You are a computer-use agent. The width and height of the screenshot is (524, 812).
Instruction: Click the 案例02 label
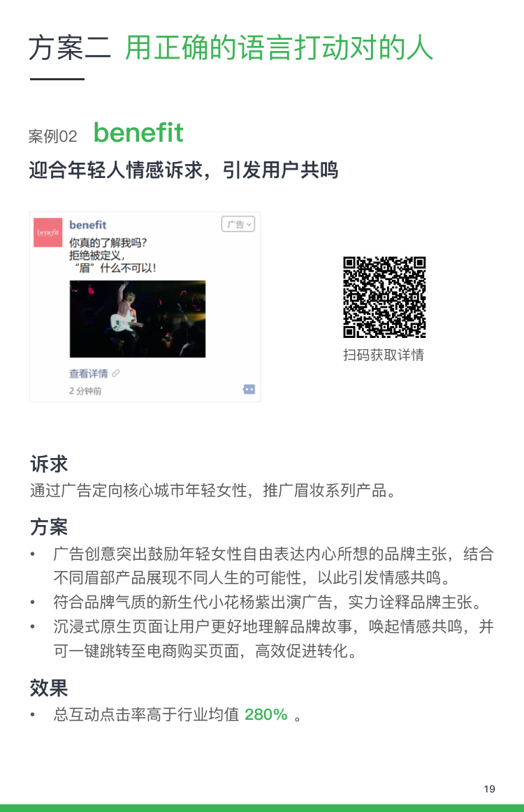tap(53, 137)
